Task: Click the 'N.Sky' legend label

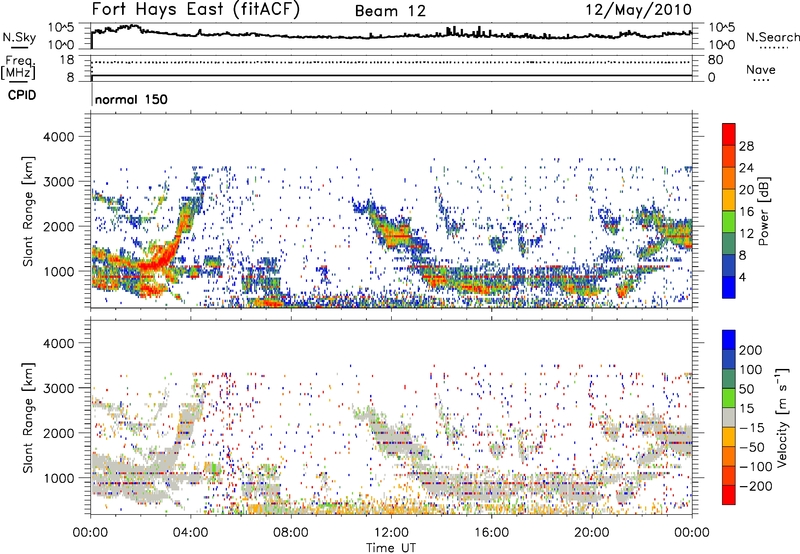Action: (x=19, y=37)
